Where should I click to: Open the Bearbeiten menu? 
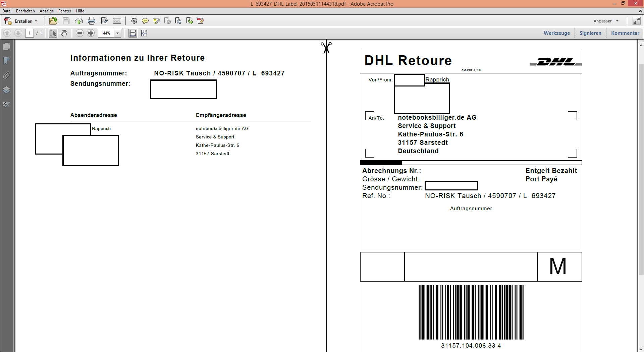tap(25, 11)
